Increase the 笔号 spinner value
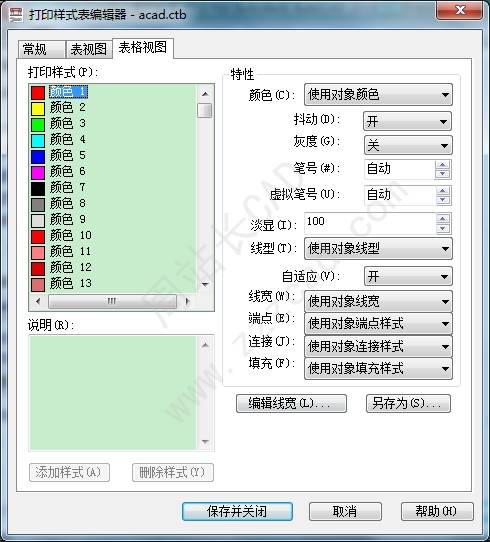 tap(443, 165)
